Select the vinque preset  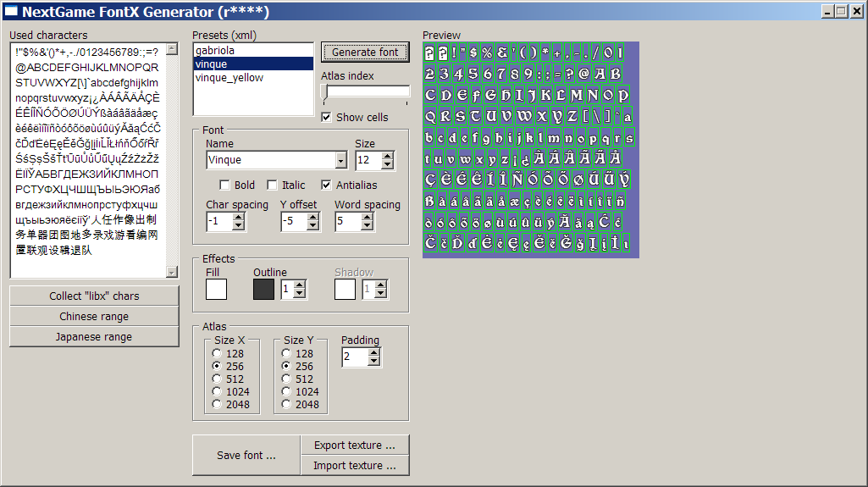pyautogui.click(x=253, y=64)
